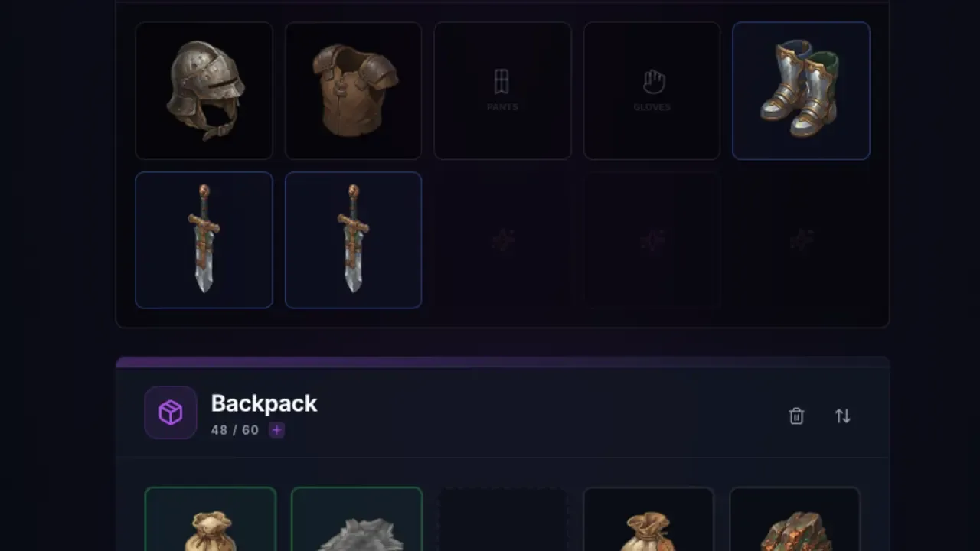Viewport: 980px width, 551px height.
Task: Select the gray fur backpack item
Action: click(357, 519)
